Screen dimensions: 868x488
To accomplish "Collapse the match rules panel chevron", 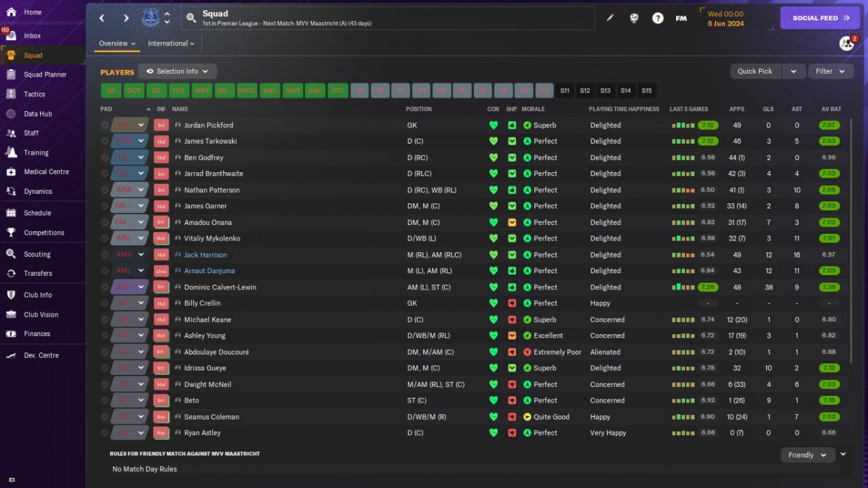I will tap(843, 454).
